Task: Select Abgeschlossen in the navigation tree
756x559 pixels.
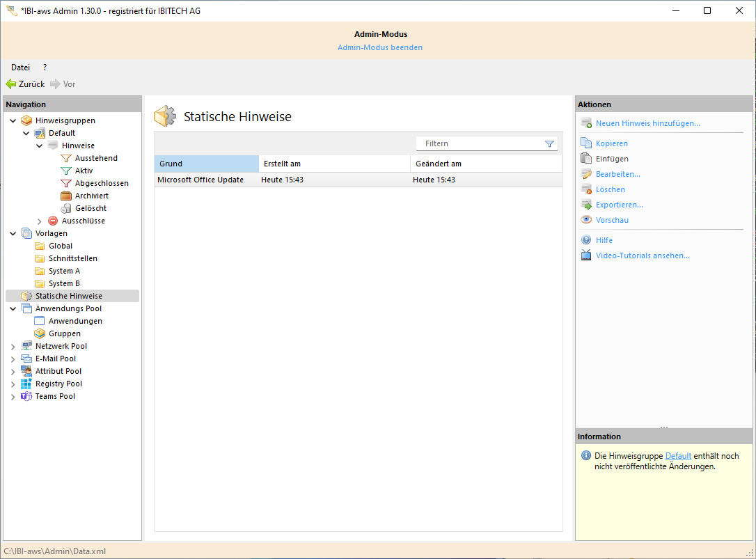Action: (102, 183)
